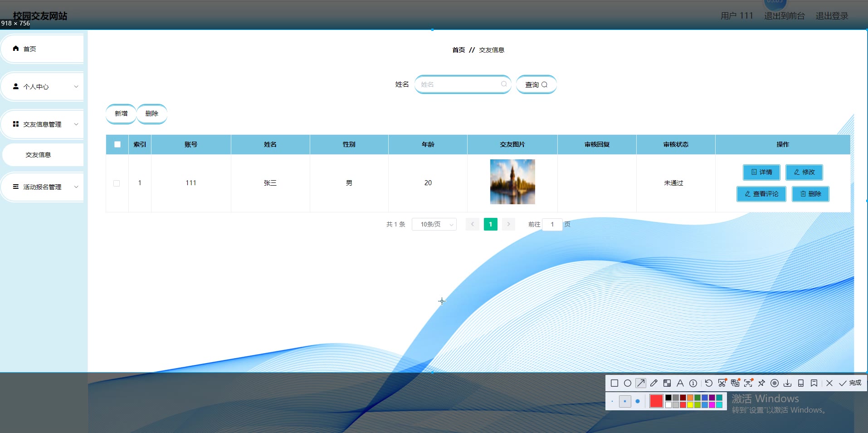Collapse the 交友信息管理 sidebar menu
Screen dimensions: 868x433
pos(42,124)
